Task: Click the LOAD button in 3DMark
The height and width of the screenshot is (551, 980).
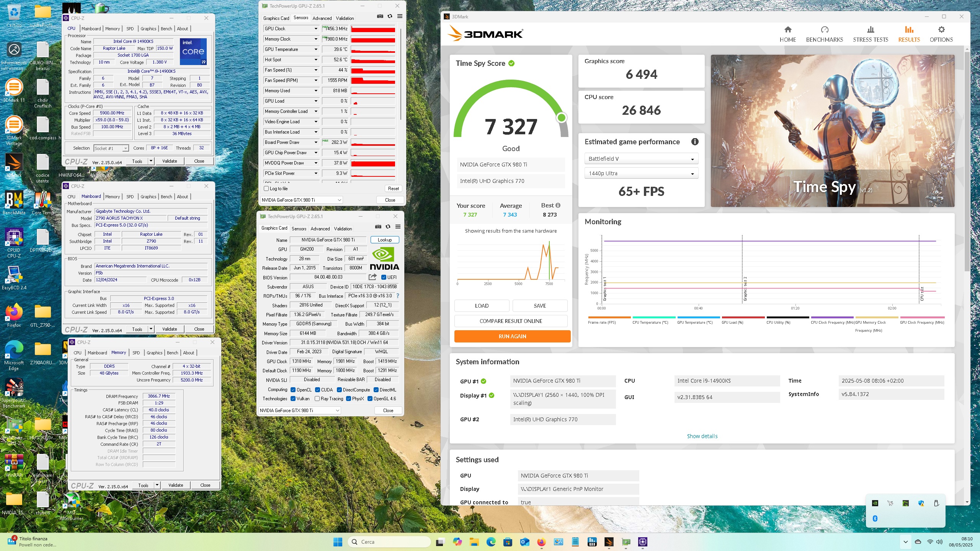Action: pyautogui.click(x=482, y=306)
